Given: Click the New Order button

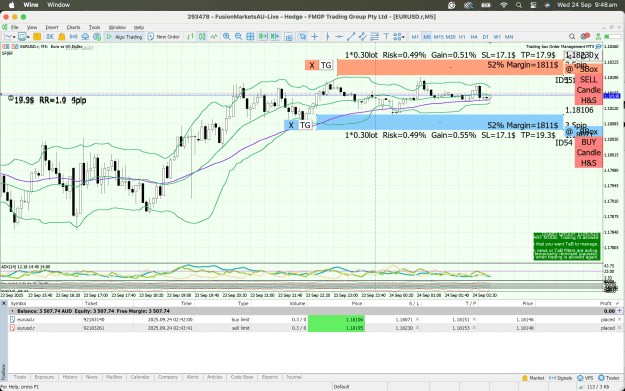Looking at the screenshot, I should coord(164,37).
